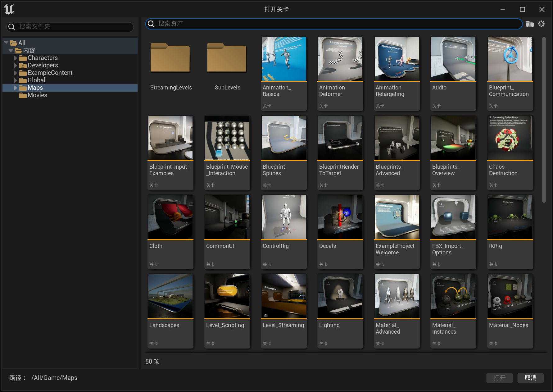The image size is (553, 392).
Task: Click the folder options icon beside search
Action: click(x=530, y=24)
